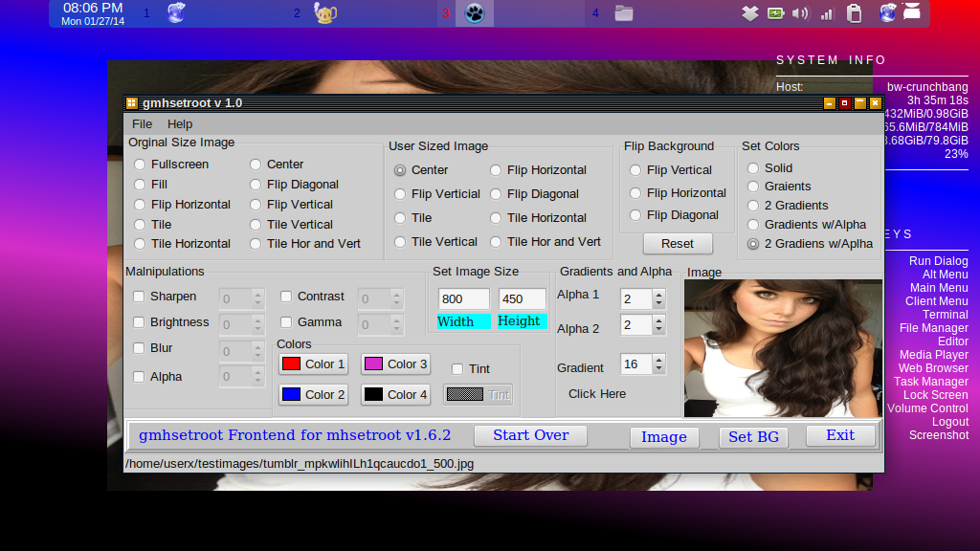Open the battery indicator in the tray
Image resolution: width=980 pixels, height=551 pixels.
[x=775, y=12]
